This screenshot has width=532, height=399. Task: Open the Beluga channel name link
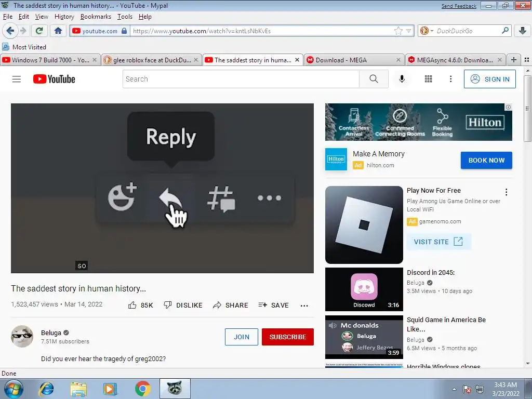tap(51, 333)
